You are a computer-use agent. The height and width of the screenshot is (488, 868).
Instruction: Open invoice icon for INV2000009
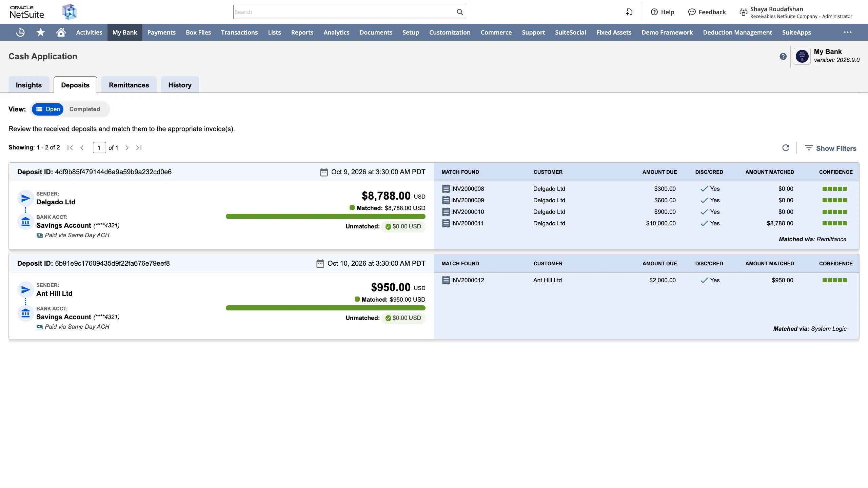(x=446, y=200)
